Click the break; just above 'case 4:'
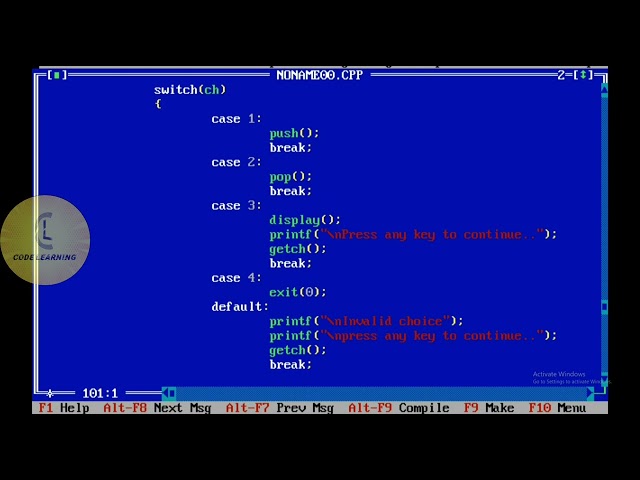 (x=290, y=263)
